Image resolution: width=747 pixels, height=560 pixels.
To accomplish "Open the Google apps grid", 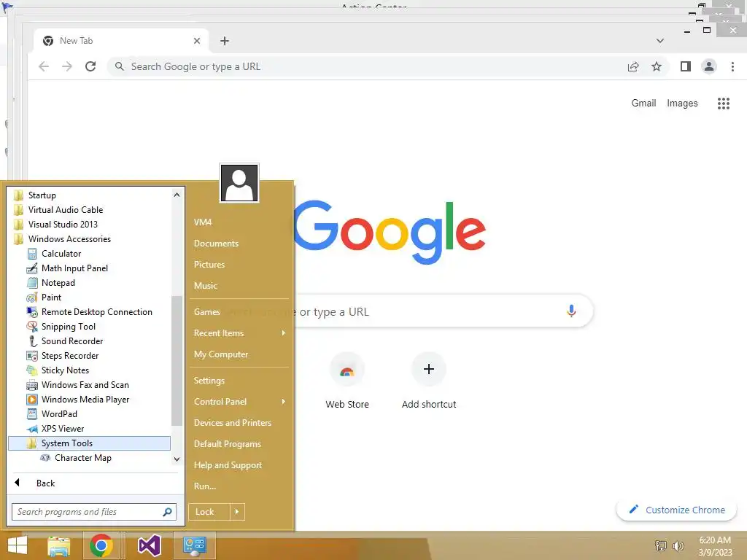I will click(x=724, y=104).
